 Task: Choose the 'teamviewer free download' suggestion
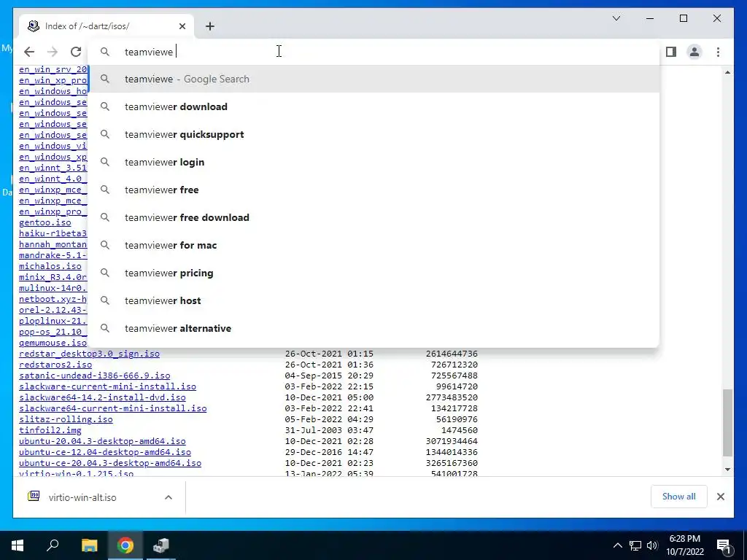(x=374, y=217)
